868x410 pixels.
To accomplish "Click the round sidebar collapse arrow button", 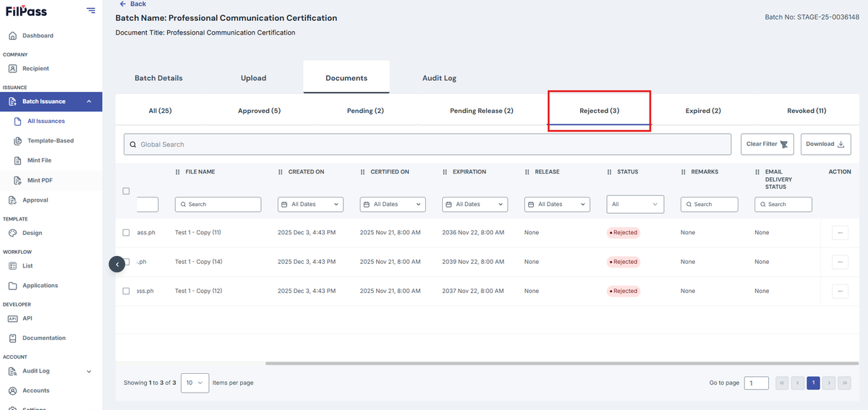I will pos(117,265).
